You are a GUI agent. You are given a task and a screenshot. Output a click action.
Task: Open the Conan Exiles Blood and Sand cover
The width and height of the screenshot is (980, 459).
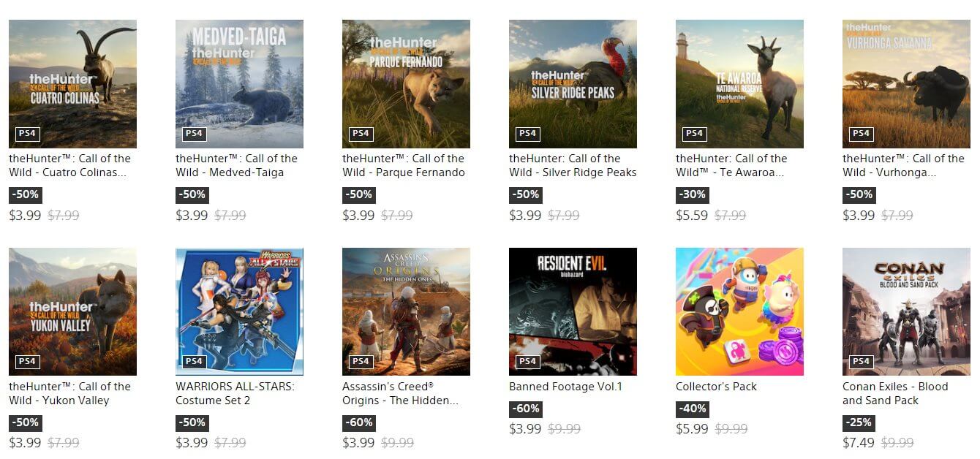[906, 311]
